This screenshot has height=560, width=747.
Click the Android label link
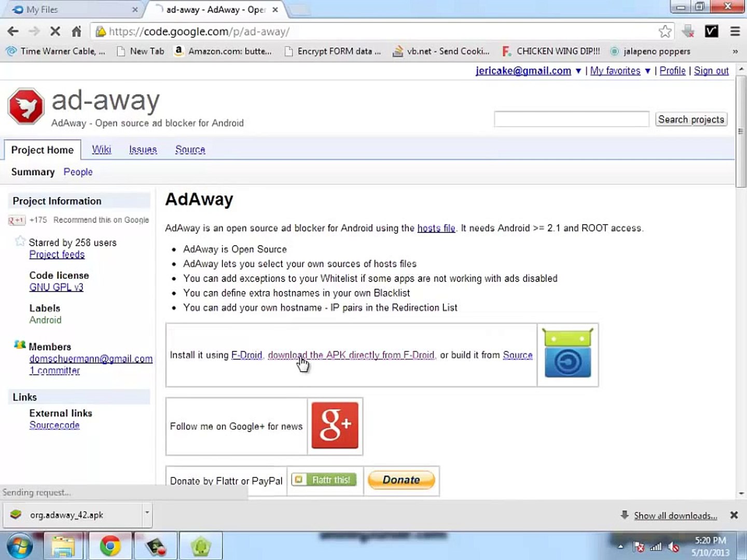pos(45,320)
